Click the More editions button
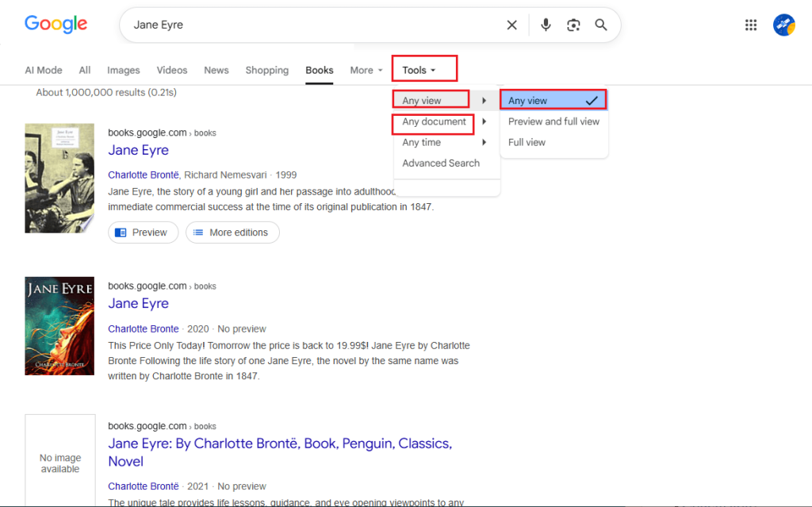 point(232,232)
